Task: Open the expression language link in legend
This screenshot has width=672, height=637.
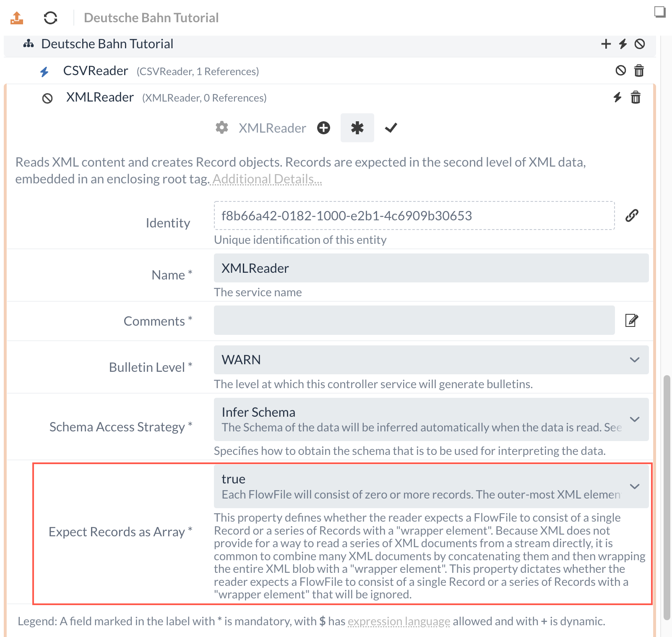Action: click(x=399, y=621)
